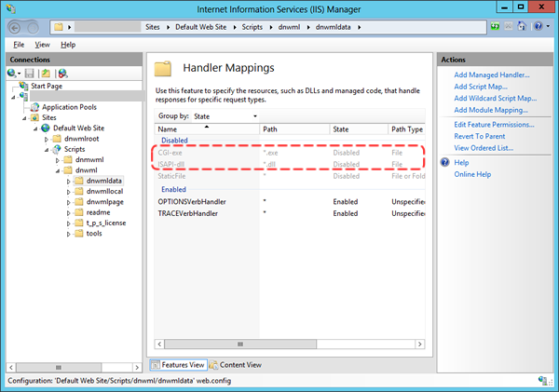The width and height of the screenshot is (559, 392).
Task: Click the Application Pools icon
Action: coord(34,107)
